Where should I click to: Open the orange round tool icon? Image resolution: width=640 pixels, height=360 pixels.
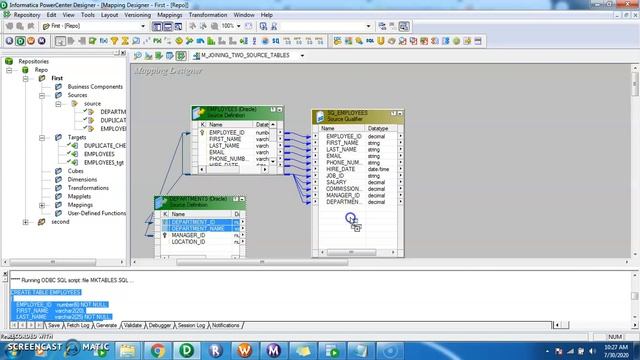point(31,41)
